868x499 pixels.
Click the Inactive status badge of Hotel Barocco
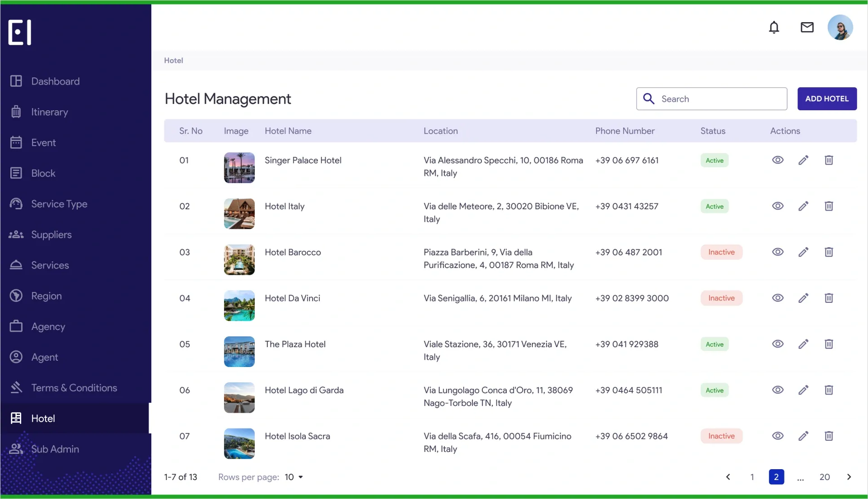(721, 252)
